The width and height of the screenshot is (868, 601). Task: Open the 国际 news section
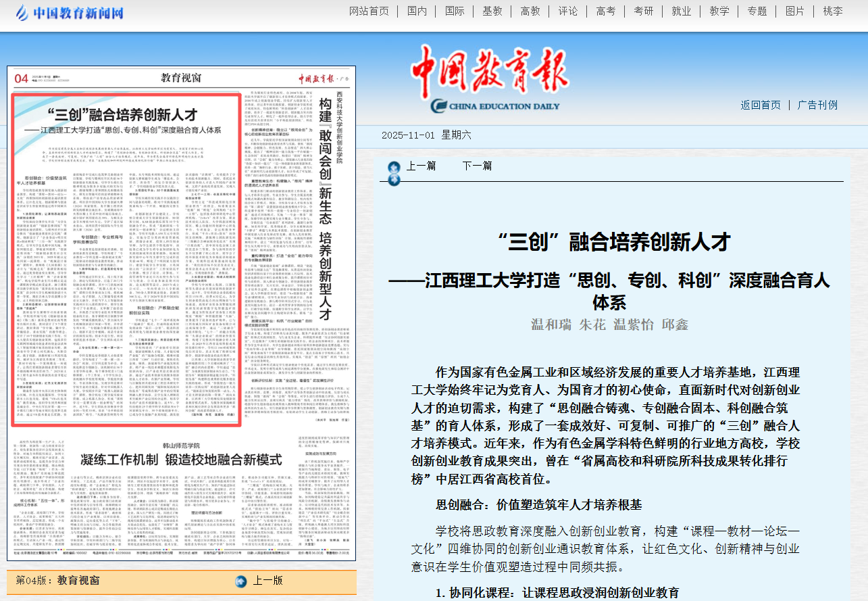(455, 11)
